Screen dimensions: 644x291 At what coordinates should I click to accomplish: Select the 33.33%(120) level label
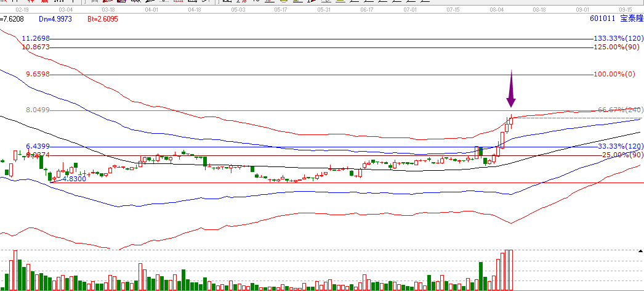[x=619, y=146]
